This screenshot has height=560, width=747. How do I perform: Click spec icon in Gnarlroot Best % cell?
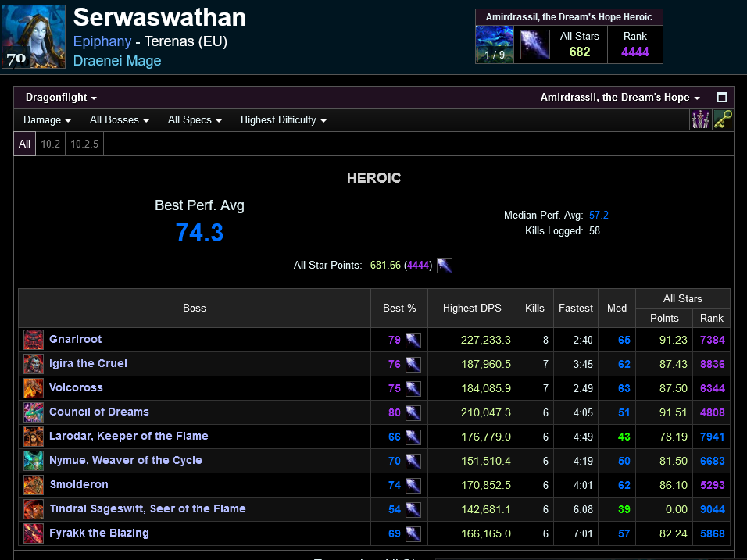(413, 340)
